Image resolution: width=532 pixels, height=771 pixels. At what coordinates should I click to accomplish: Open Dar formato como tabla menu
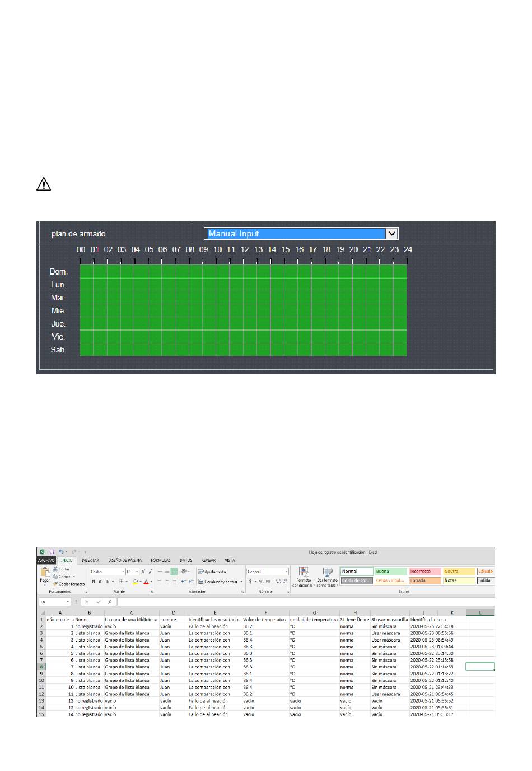pos(328,577)
